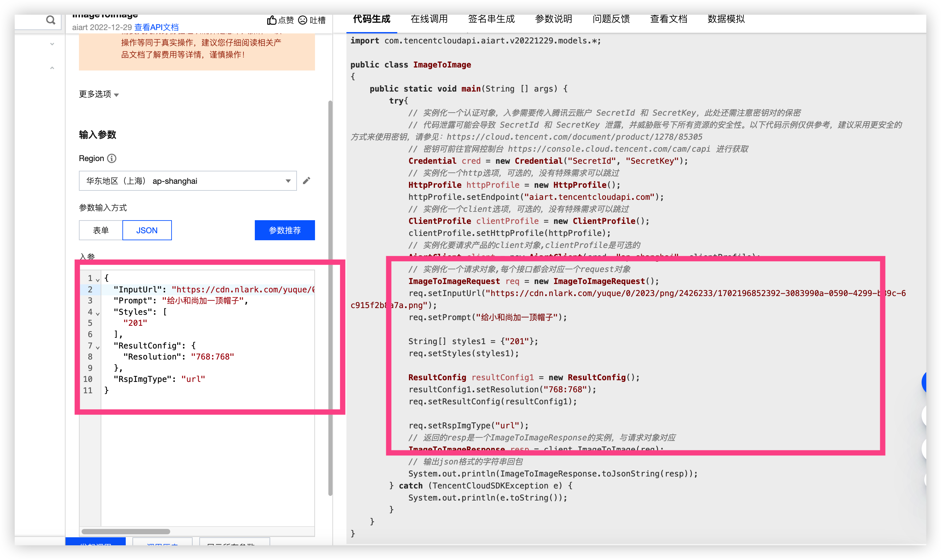Screen dimensions: 941x560
Task: Open the 数据模拟 tab
Action: (x=726, y=19)
